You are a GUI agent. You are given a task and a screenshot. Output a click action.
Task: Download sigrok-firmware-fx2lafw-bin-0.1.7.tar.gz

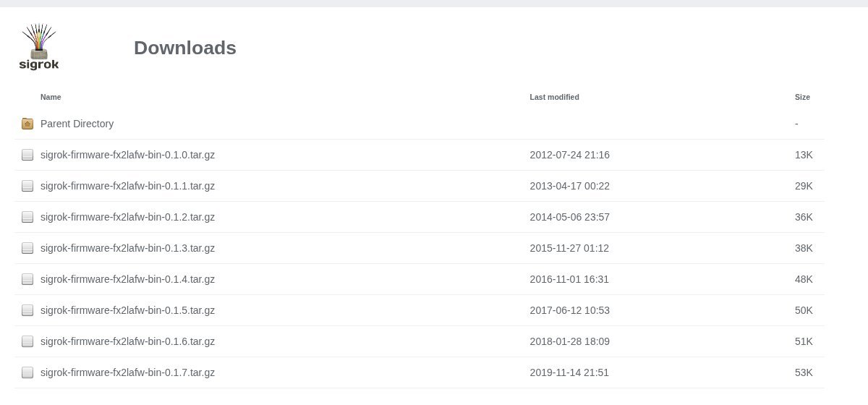(127, 372)
